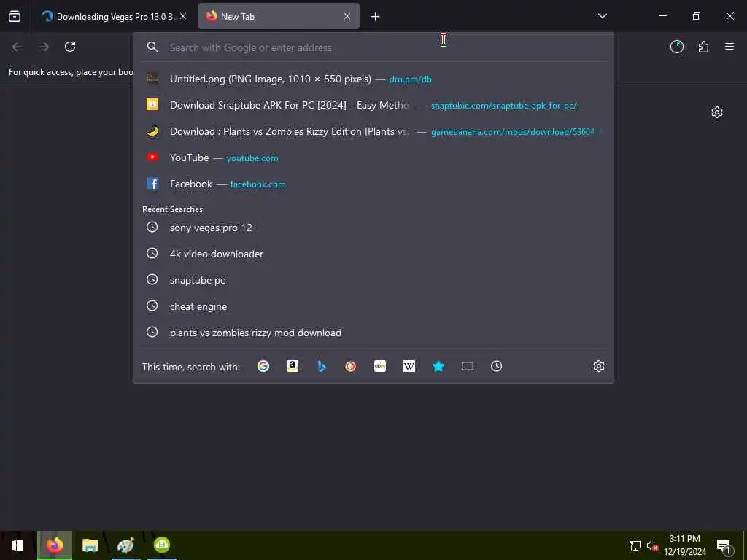
Task: Select recent search plants vs zombies rizzy mod
Action: (x=373, y=332)
